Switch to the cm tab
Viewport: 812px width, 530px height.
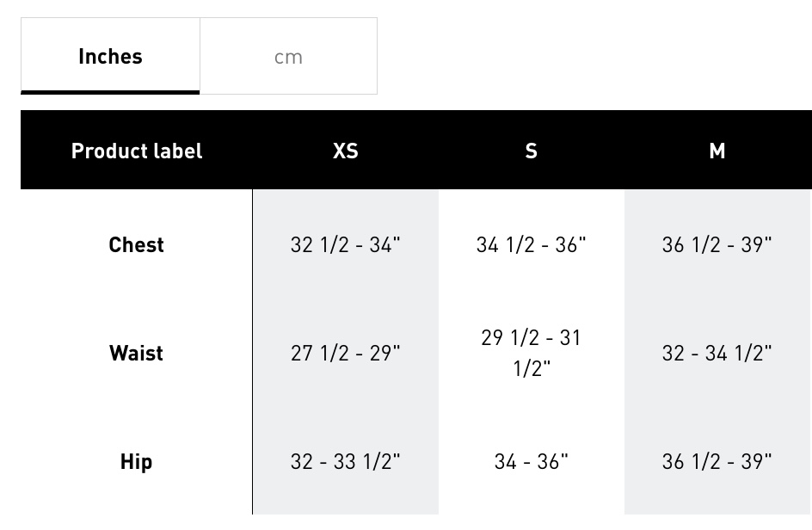coord(288,56)
